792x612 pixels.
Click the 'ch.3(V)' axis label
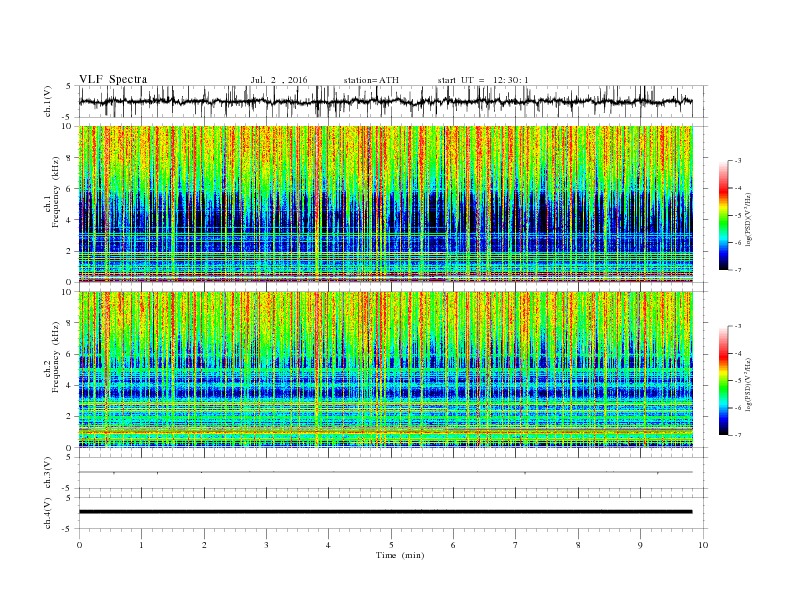pos(48,473)
